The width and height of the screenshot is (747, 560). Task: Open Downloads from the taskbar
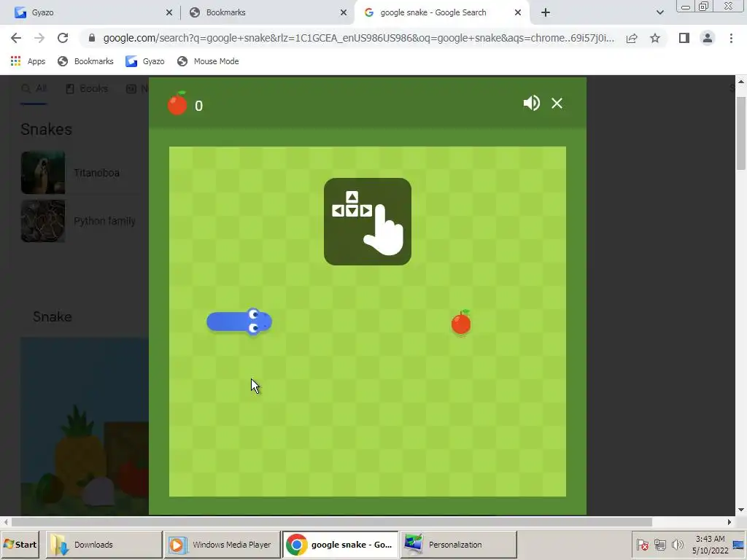click(104, 544)
